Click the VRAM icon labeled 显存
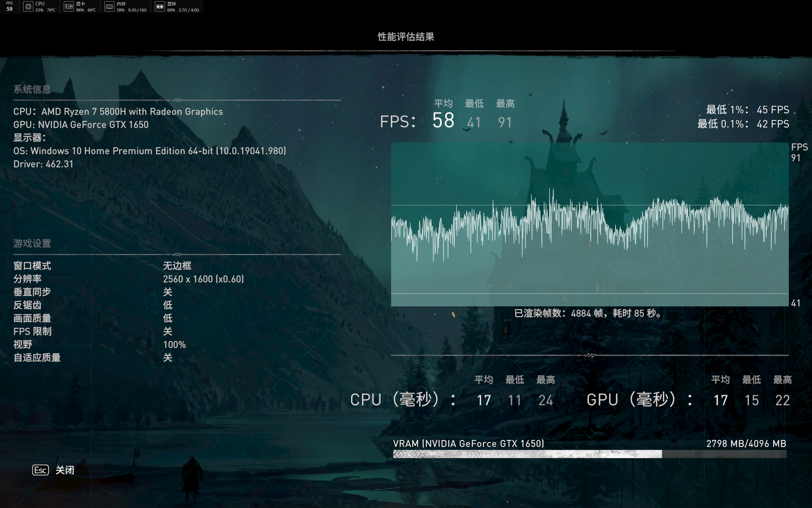This screenshot has width=812, height=508. tap(160, 6)
